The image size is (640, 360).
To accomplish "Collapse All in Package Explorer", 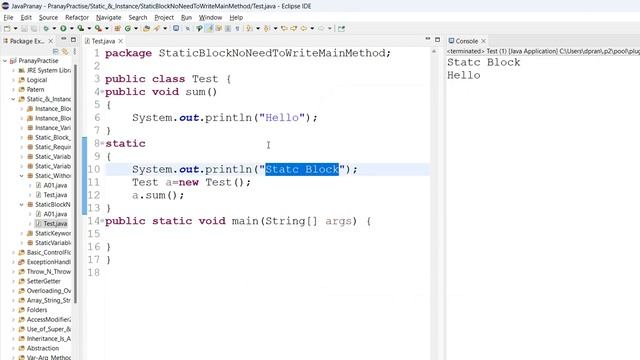I will tap(56, 51).
